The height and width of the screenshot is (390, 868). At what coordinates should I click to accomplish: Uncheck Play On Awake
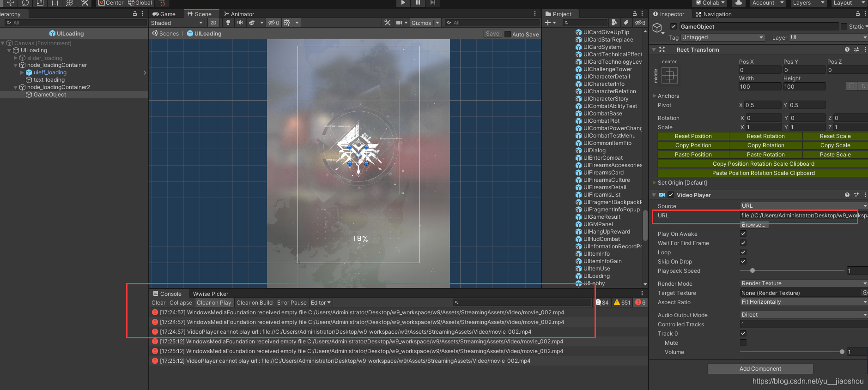[x=743, y=234]
